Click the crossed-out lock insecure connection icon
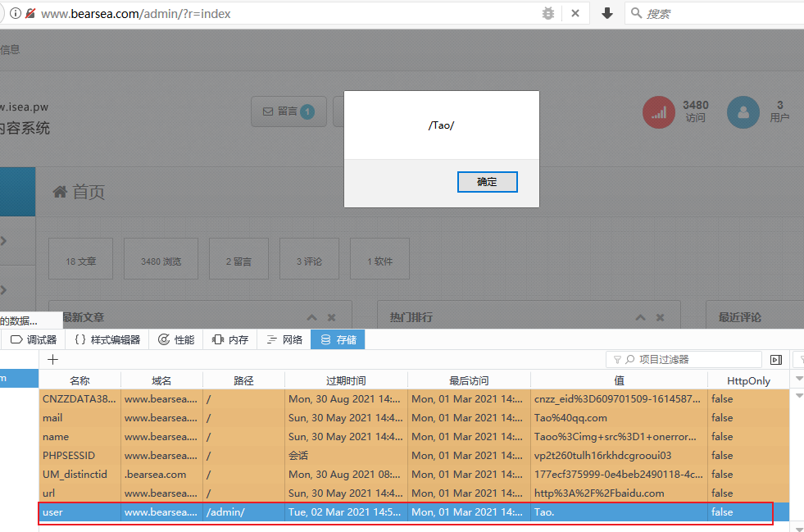 click(30, 13)
